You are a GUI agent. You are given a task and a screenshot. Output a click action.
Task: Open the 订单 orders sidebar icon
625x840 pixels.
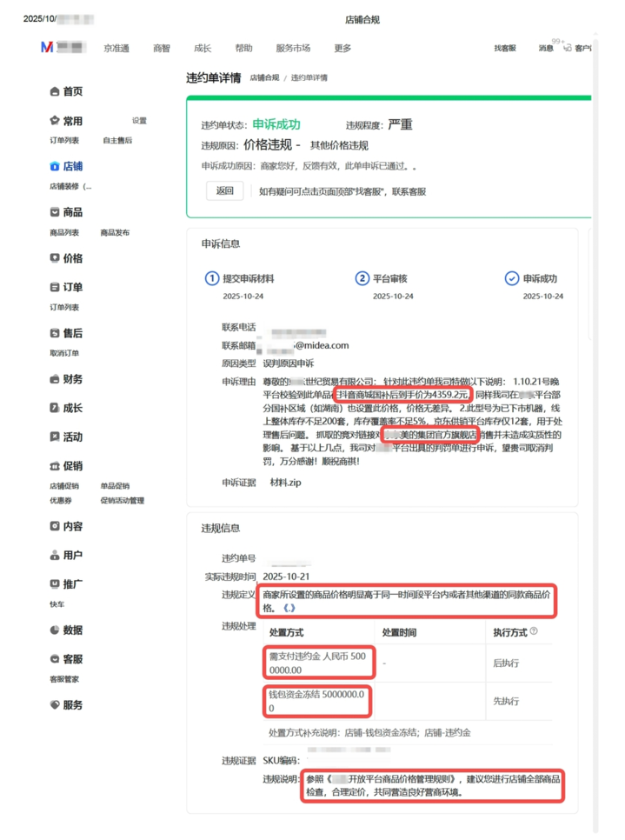click(x=55, y=288)
